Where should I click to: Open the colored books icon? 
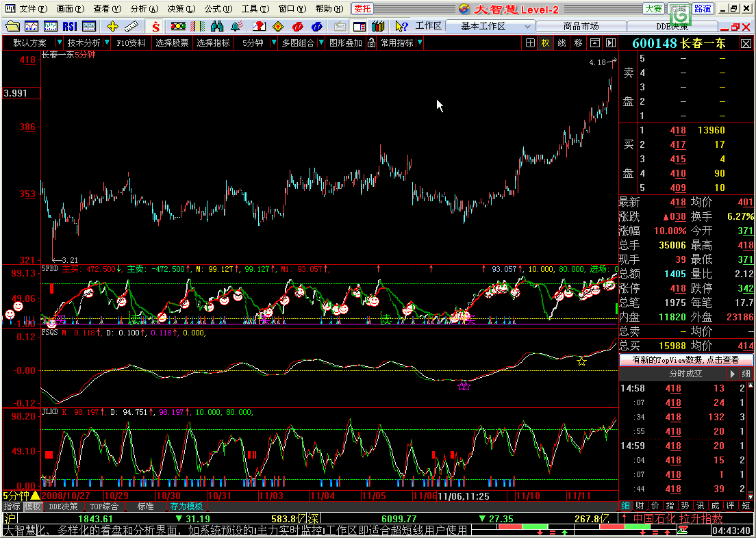[x=378, y=26]
